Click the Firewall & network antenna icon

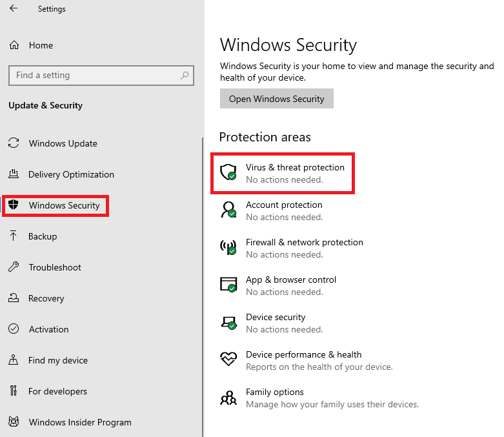[228, 247]
